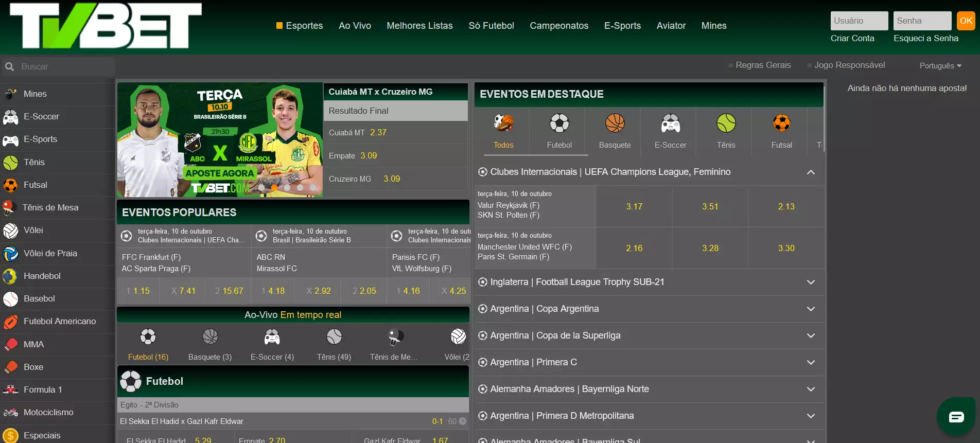Filter featured events by Tênis icon

726,123
